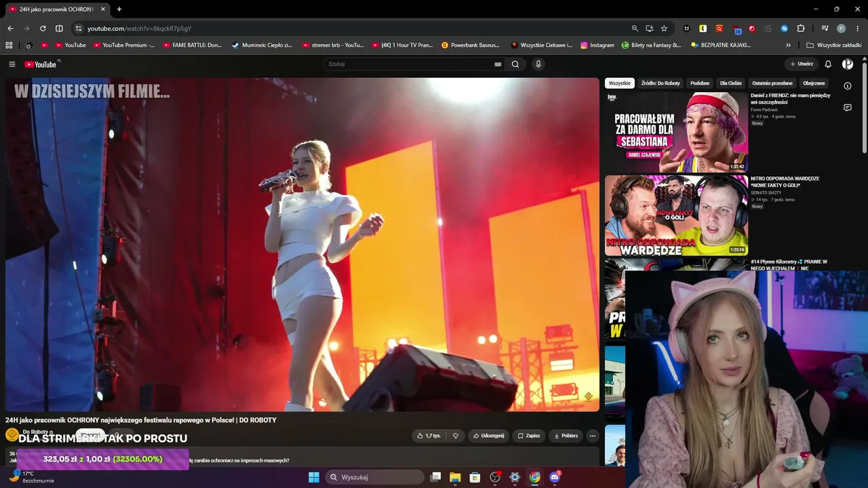
Task: Toggle the browser split view icon
Action: pos(59,28)
